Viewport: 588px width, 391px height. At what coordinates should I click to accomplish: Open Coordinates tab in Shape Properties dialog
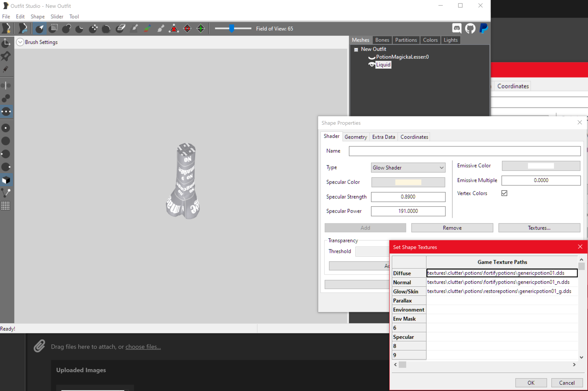click(x=414, y=137)
